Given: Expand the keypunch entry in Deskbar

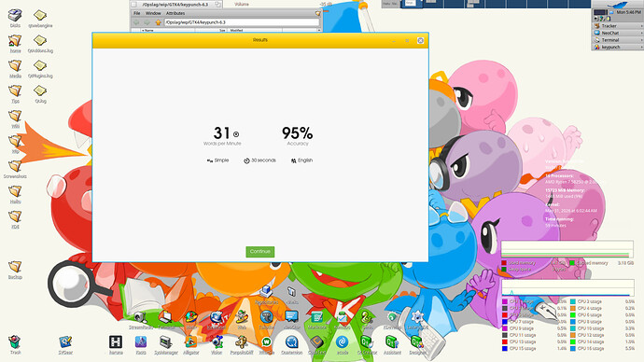Looking at the screenshot, I should click(617, 47).
